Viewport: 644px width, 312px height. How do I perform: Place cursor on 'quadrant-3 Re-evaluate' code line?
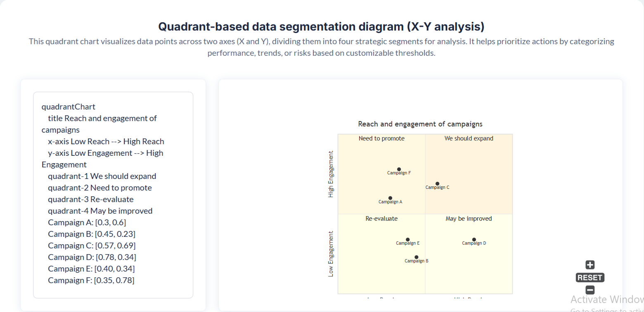click(x=91, y=199)
